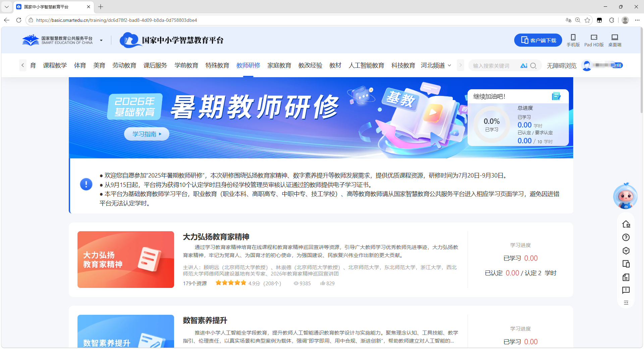Screen dimensions: 644x349
Task: Click the translate page icon in address bar
Action: (x=568, y=20)
